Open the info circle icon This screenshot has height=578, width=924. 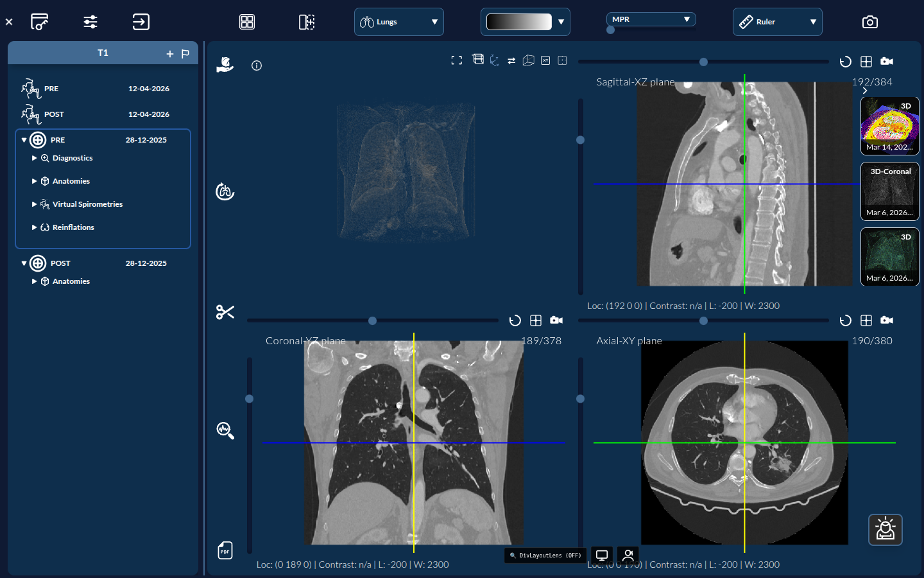257,66
